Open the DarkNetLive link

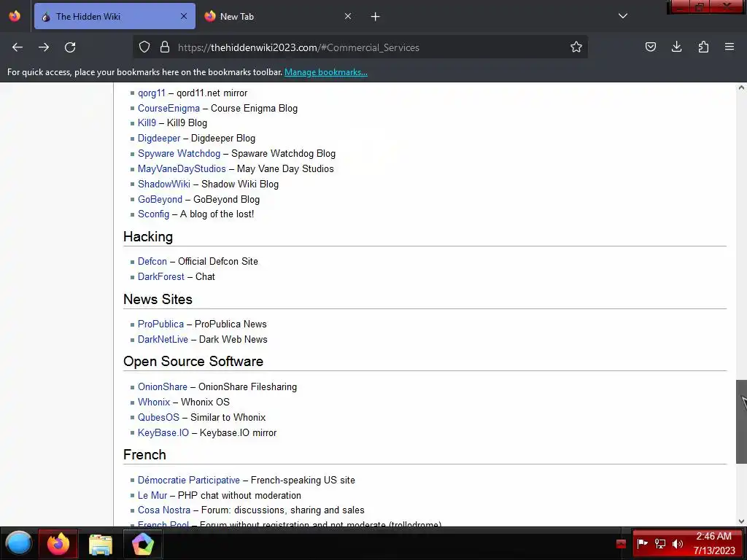(x=163, y=339)
